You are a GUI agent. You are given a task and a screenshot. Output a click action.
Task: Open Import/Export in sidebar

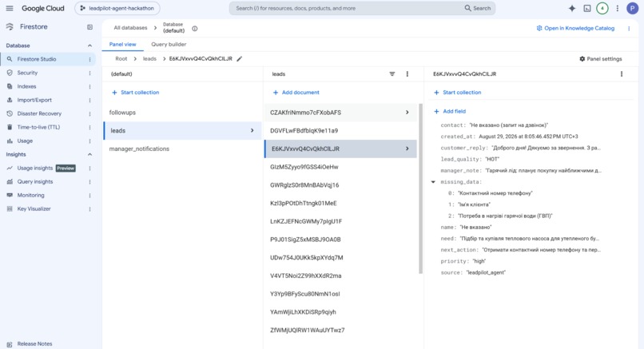34,100
